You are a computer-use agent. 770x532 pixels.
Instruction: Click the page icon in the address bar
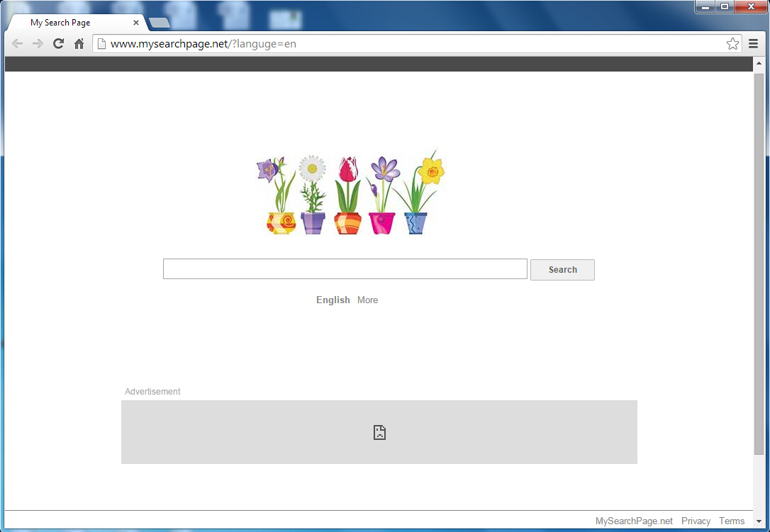101,44
